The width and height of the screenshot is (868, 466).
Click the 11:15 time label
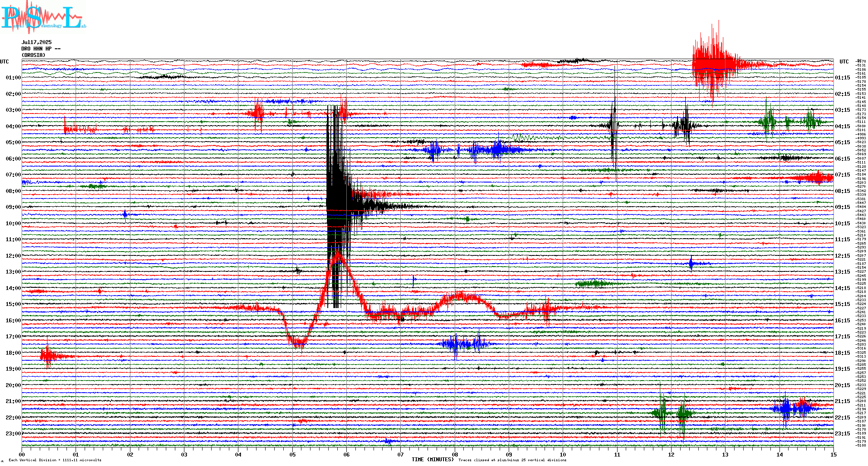[x=843, y=239]
